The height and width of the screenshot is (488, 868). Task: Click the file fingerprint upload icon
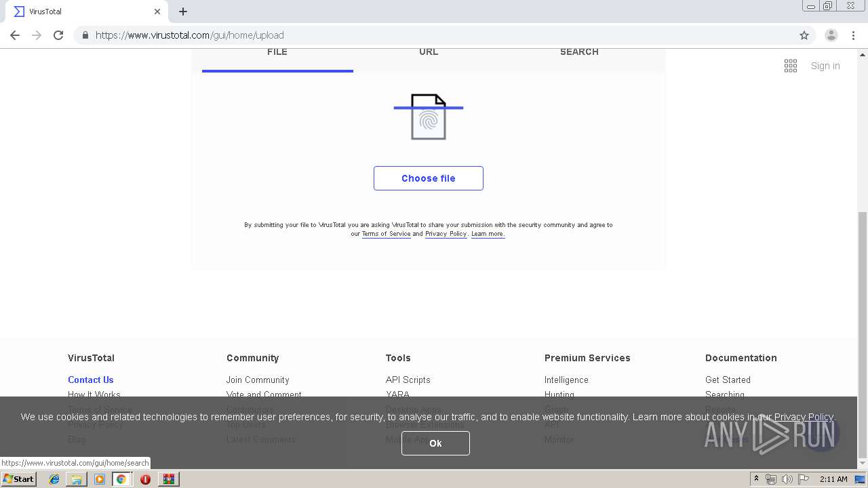[x=429, y=117]
